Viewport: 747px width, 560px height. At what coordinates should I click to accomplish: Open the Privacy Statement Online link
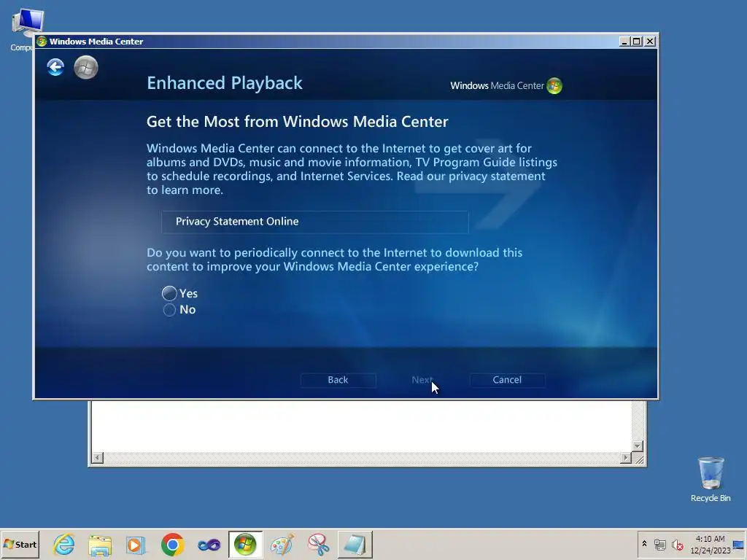(x=315, y=222)
